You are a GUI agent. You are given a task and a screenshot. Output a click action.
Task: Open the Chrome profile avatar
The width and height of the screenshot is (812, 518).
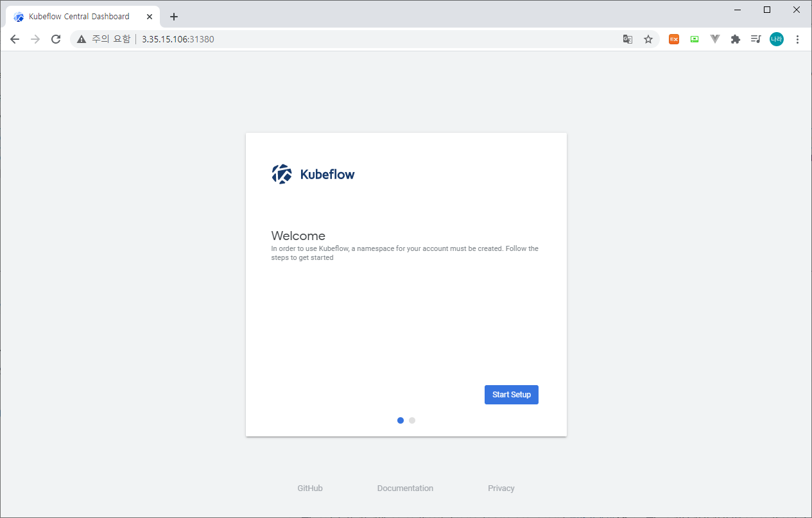pos(777,39)
